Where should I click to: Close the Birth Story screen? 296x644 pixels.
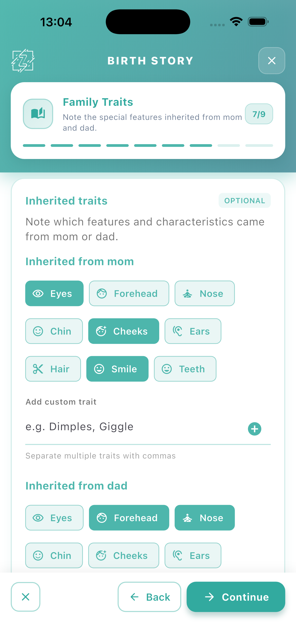pyautogui.click(x=271, y=61)
